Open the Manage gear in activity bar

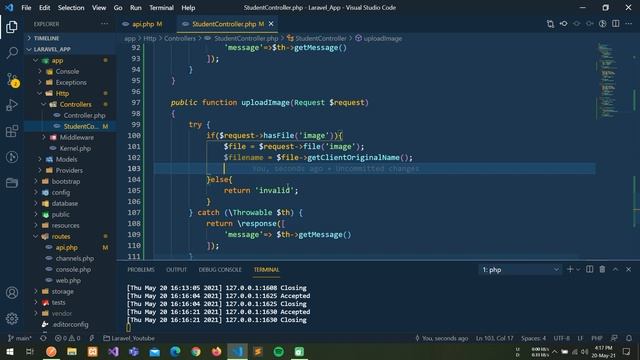point(12,318)
